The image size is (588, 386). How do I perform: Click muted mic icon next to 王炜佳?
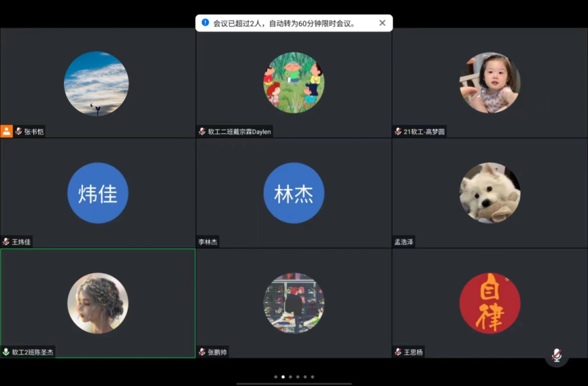coord(6,242)
